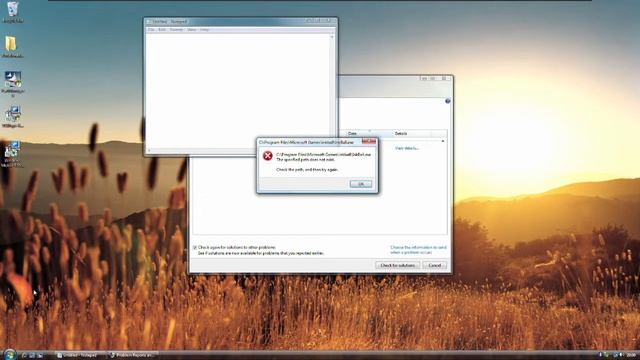
Task: Click blue help icon in Problem Reports window
Action: [448, 101]
